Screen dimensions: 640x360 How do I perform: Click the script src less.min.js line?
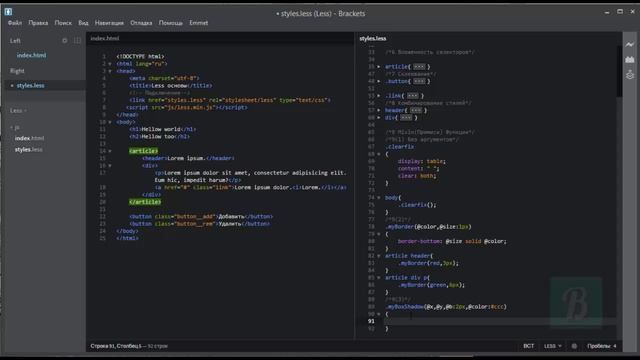point(187,107)
